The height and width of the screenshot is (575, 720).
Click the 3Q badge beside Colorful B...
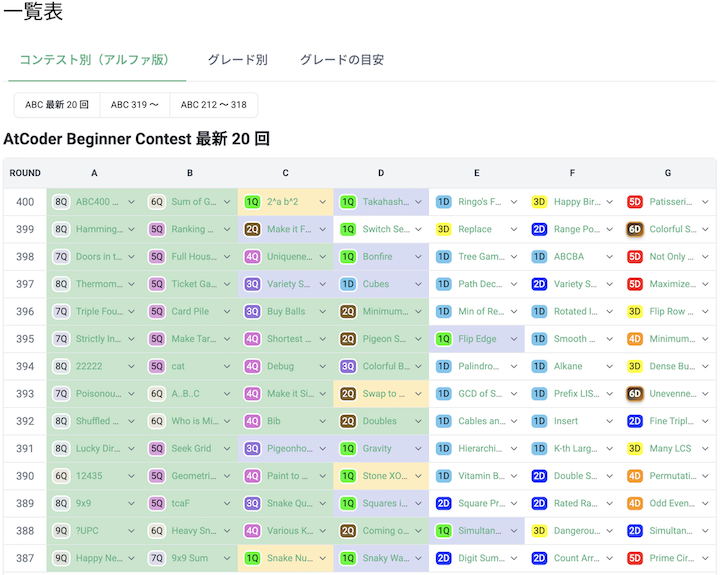coord(348,366)
